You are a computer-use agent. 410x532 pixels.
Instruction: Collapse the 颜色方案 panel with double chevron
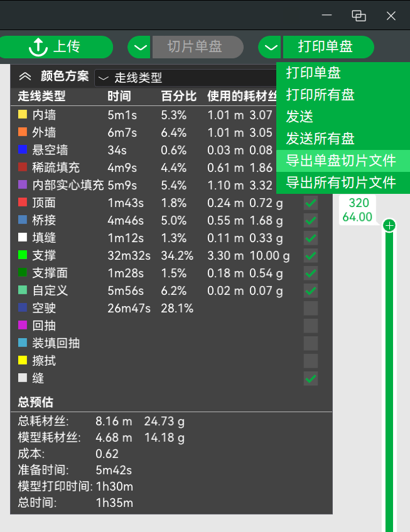pyautogui.click(x=25, y=77)
